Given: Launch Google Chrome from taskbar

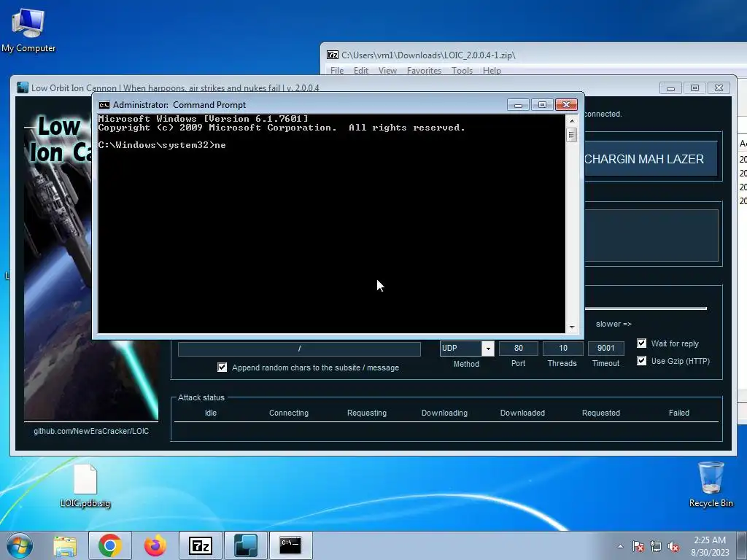Looking at the screenshot, I should 110,545.
